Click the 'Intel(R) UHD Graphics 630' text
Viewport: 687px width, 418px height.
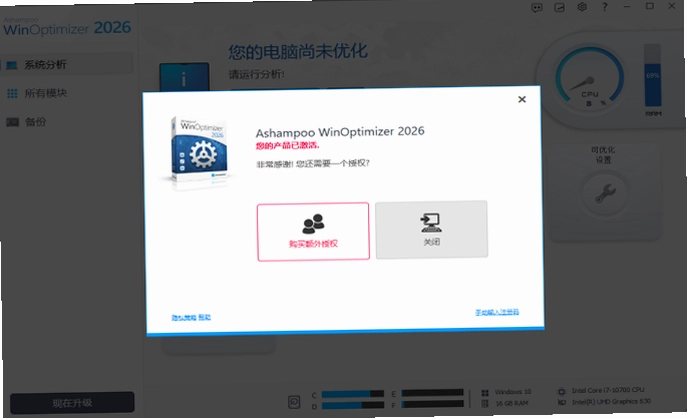611,401
